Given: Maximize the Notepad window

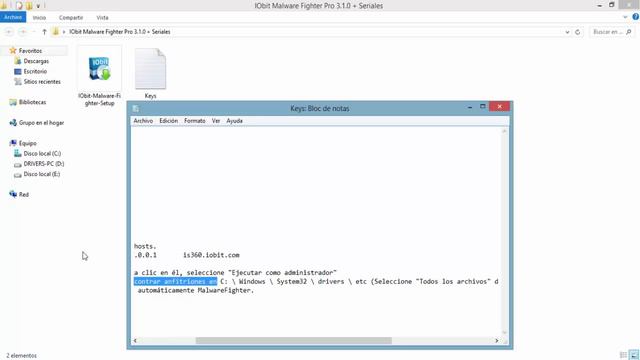Looking at the screenshot, I should click(x=482, y=107).
